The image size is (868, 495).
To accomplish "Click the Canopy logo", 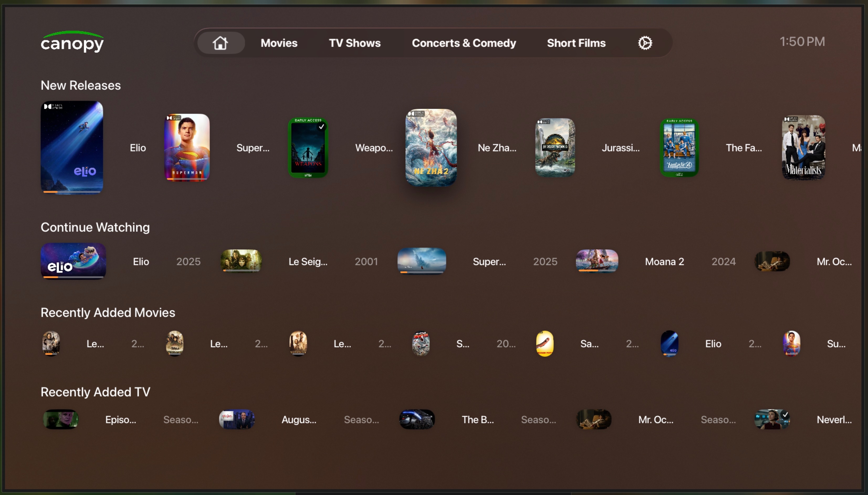I will [x=72, y=42].
